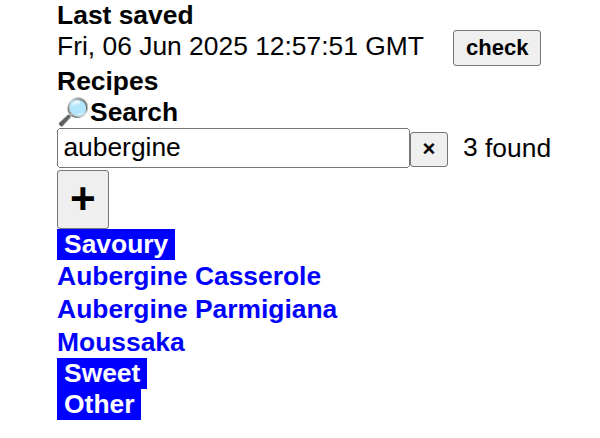This screenshot has width=600, height=438.
Task: Expand the Sweet category header
Action: pos(102,374)
